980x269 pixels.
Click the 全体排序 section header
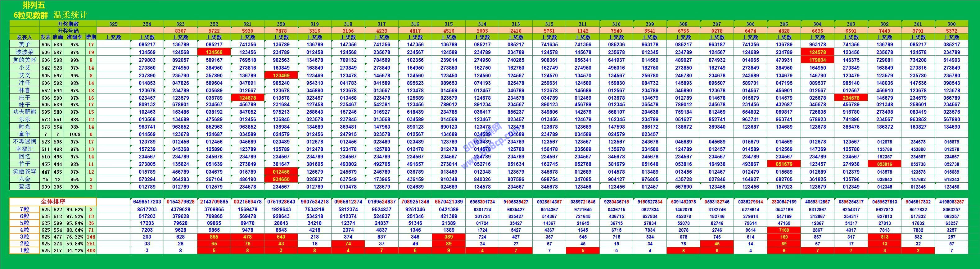point(53,201)
